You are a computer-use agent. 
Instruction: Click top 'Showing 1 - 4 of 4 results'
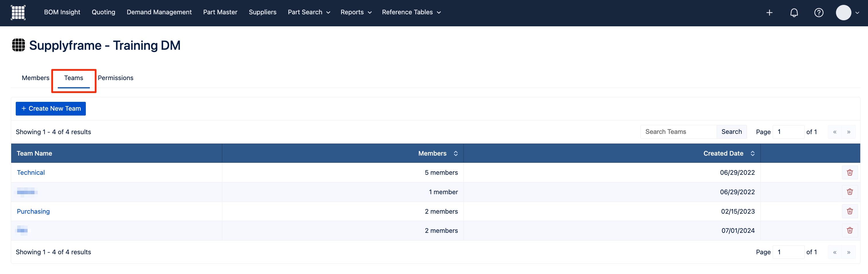coord(53,132)
